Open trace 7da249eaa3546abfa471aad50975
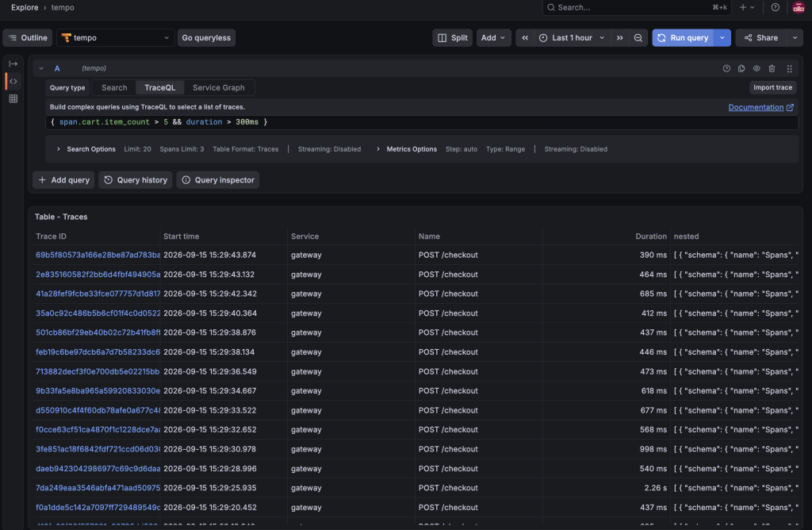 98,488
